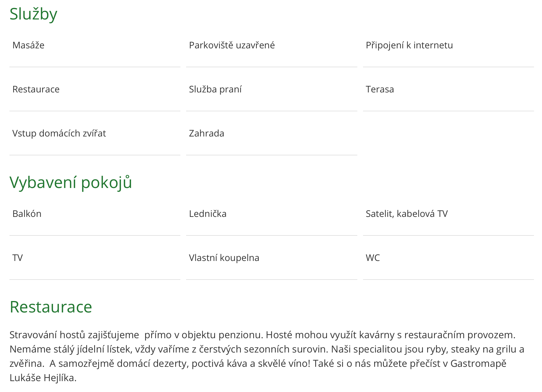542x392 pixels.
Task: Click the Vybavení pokojů heading
Action: tap(71, 182)
